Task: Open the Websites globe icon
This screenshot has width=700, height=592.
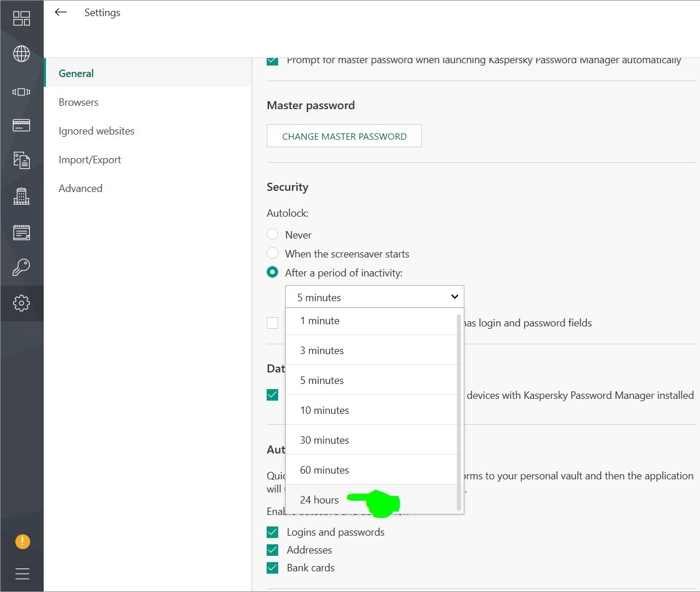Action: [21, 54]
